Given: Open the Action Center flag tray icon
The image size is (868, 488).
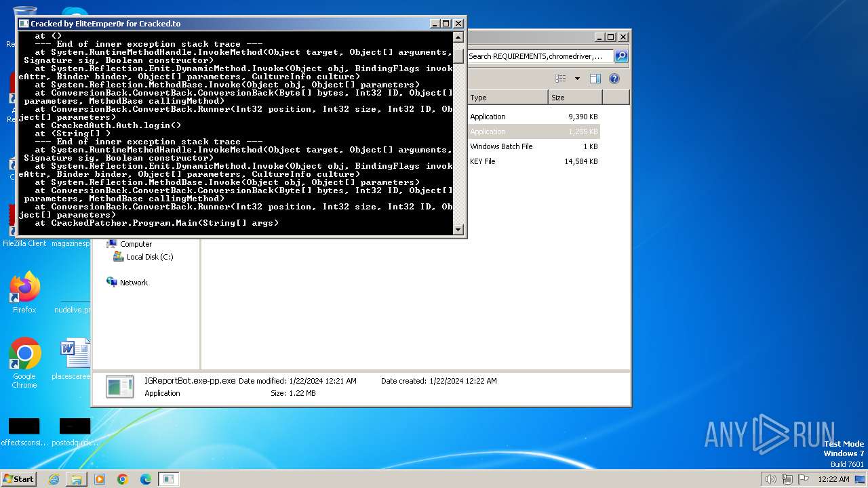Looking at the screenshot, I should pos(804,479).
